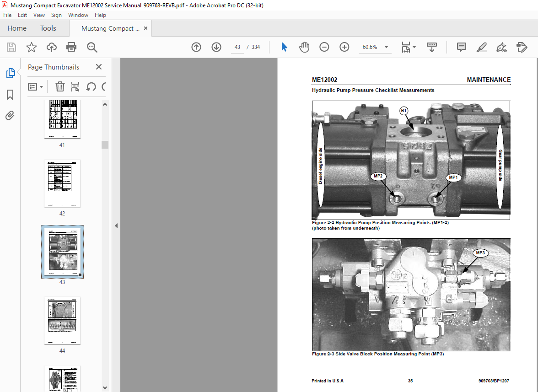
Task: Select page 44 thumbnail
Action: pyautogui.click(x=62, y=320)
